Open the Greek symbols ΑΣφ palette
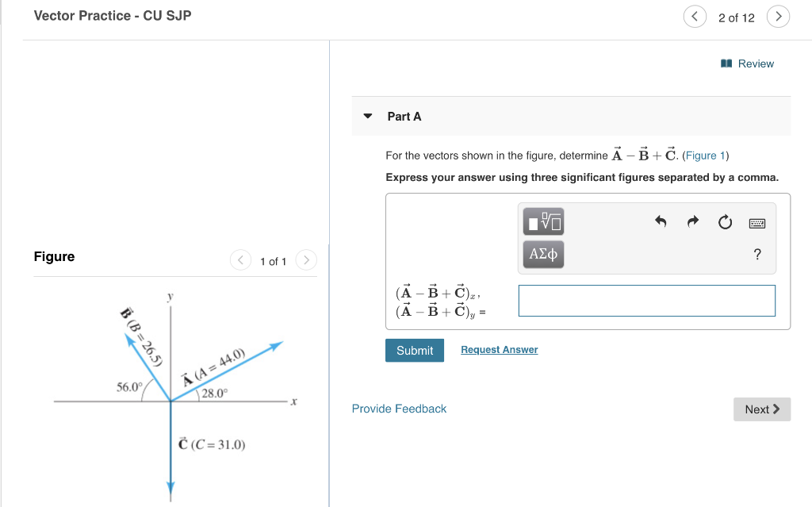812x507 pixels. point(542,254)
